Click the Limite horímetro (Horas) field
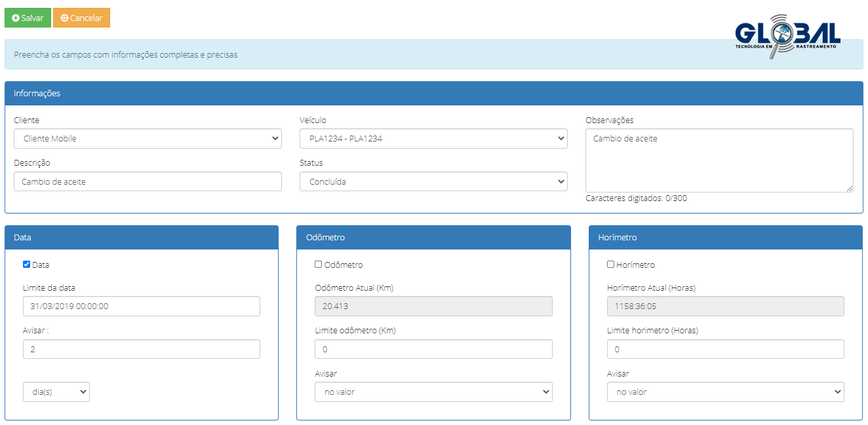This screenshot has height=425, width=868. [x=725, y=349]
